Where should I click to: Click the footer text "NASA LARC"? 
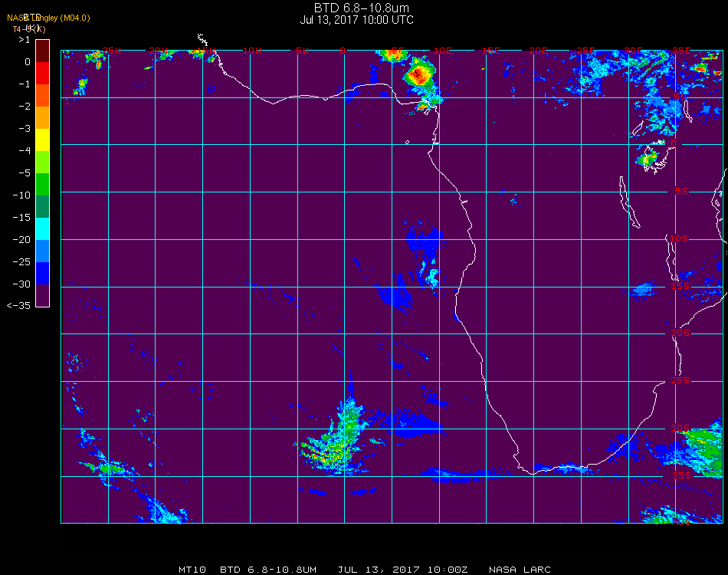520,570
